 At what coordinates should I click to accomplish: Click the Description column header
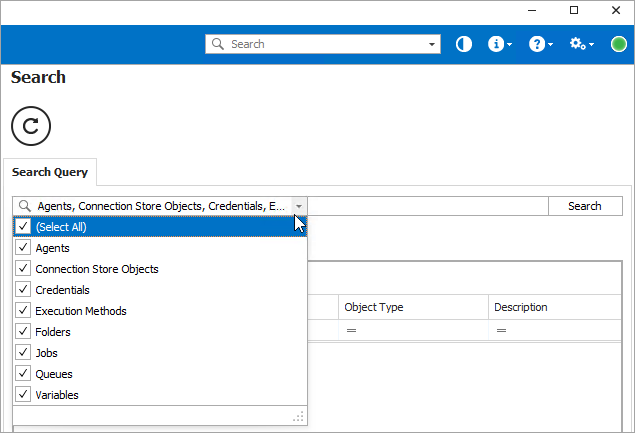(x=555, y=307)
